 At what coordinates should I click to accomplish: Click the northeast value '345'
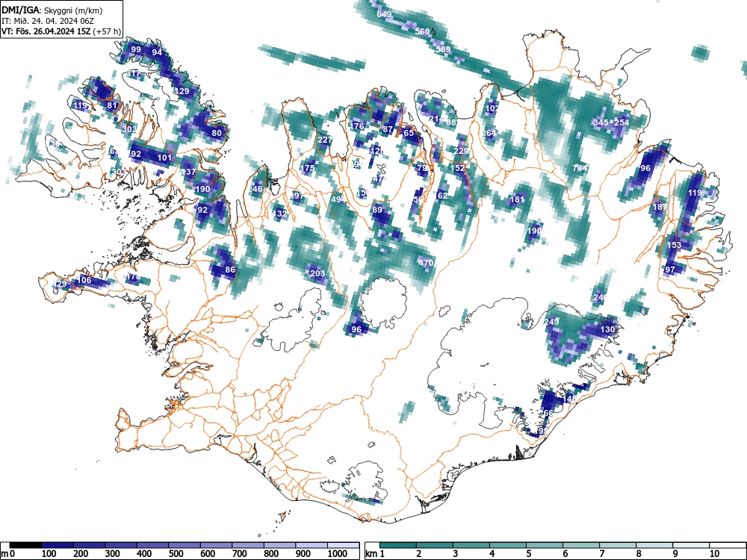coord(601,122)
